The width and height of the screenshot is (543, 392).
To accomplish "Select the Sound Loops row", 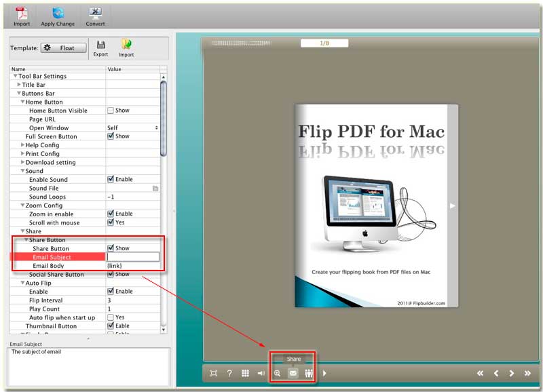I will [x=85, y=197].
